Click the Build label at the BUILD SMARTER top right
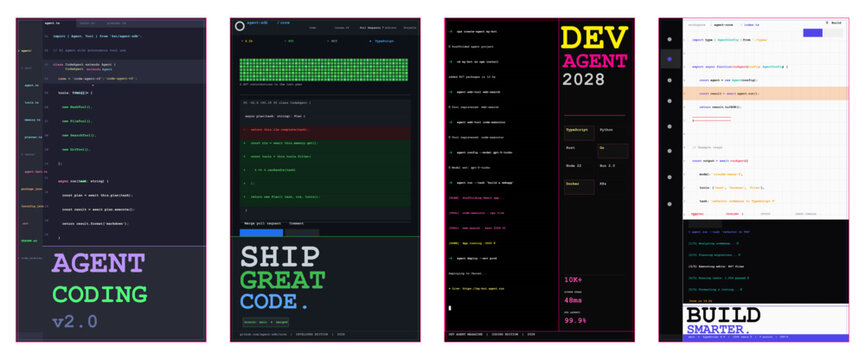The height and width of the screenshot is (360, 865). (x=836, y=23)
